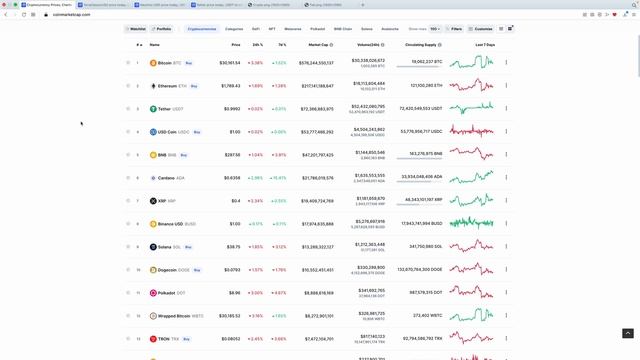Click the Solana coin icon
Viewport: 640px width, 360px height.
153,247
